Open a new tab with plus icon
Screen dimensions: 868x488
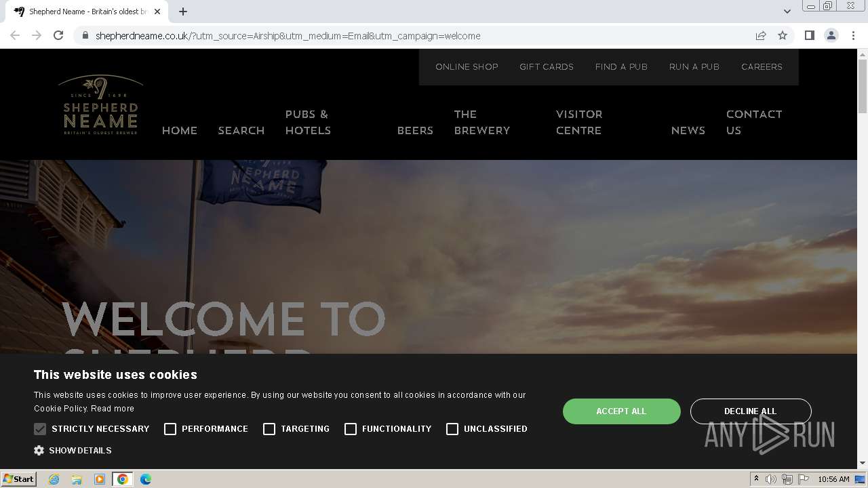[183, 12]
